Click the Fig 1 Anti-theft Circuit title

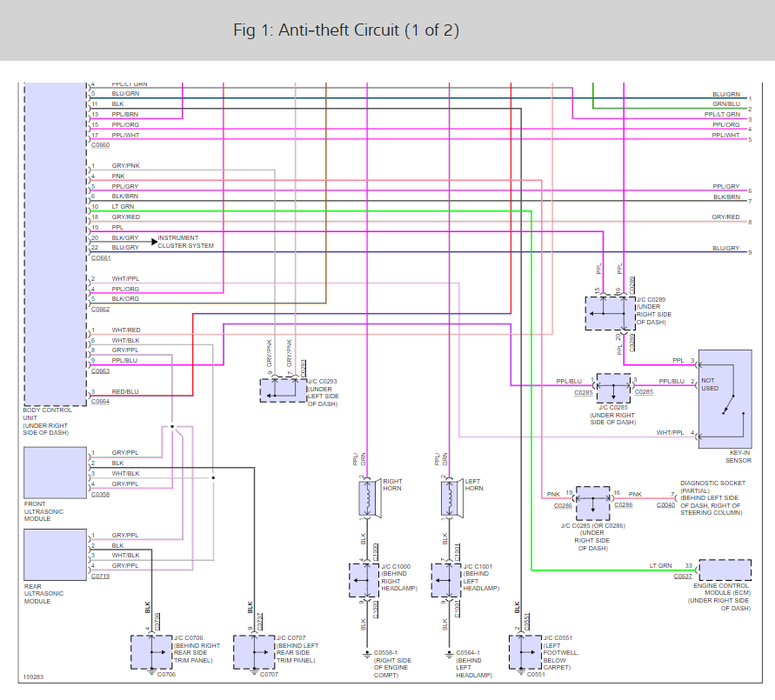click(x=346, y=30)
